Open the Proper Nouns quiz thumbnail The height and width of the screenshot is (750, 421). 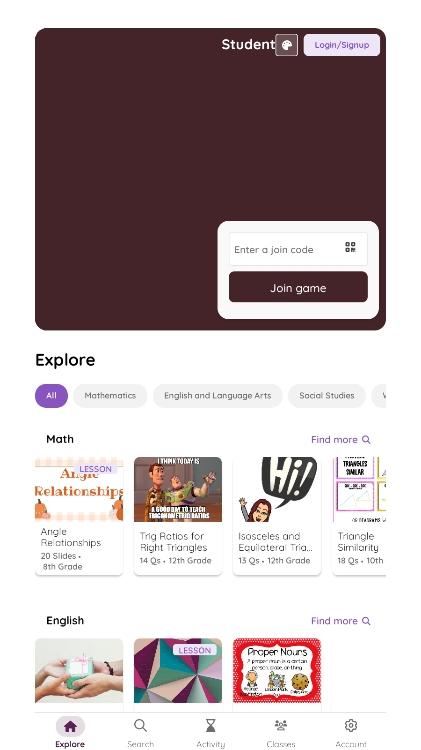(277, 671)
